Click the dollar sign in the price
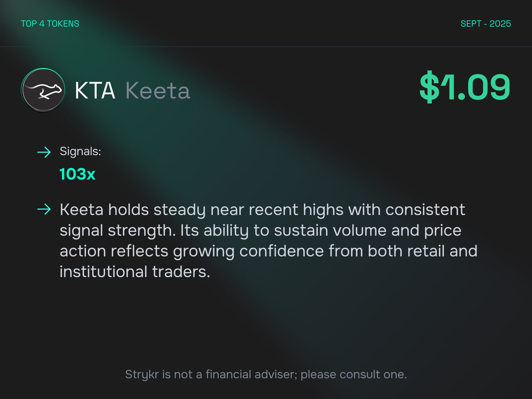Image resolution: width=532 pixels, height=399 pixels. 429,87
